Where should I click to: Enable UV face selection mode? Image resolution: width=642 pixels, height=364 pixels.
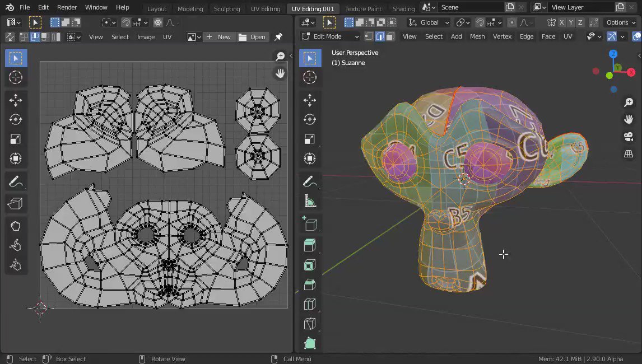pyautogui.click(x=45, y=37)
